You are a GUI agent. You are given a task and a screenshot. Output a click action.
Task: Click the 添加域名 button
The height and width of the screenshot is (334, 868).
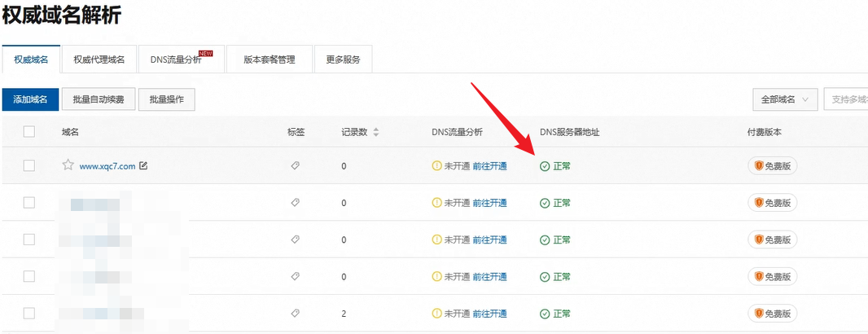click(x=30, y=99)
